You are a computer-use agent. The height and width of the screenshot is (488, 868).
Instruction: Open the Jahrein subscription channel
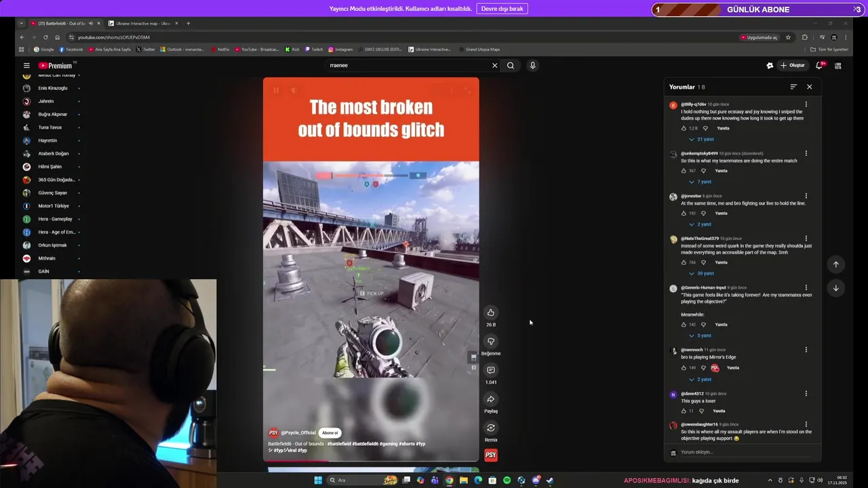click(46, 101)
